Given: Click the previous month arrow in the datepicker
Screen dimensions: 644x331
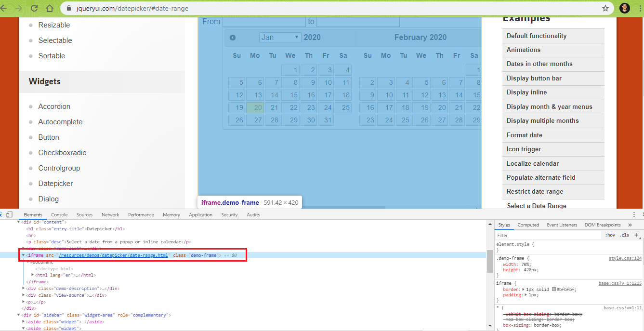Looking at the screenshot, I should pos(233,37).
